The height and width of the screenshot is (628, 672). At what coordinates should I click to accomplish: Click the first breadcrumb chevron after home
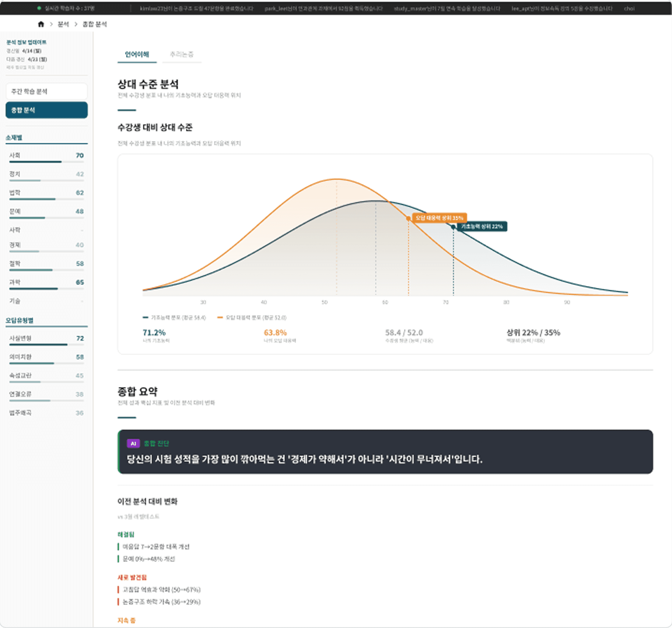[51, 24]
